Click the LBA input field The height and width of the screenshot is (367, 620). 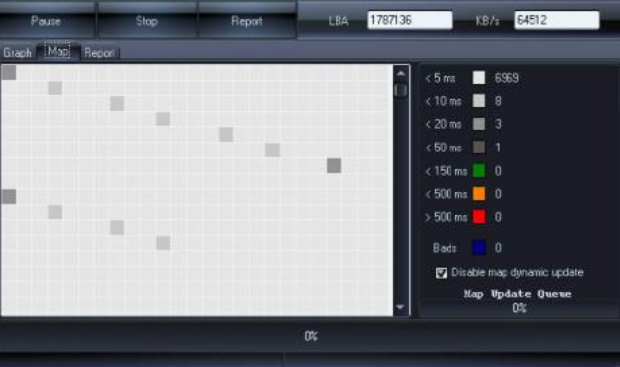410,20
